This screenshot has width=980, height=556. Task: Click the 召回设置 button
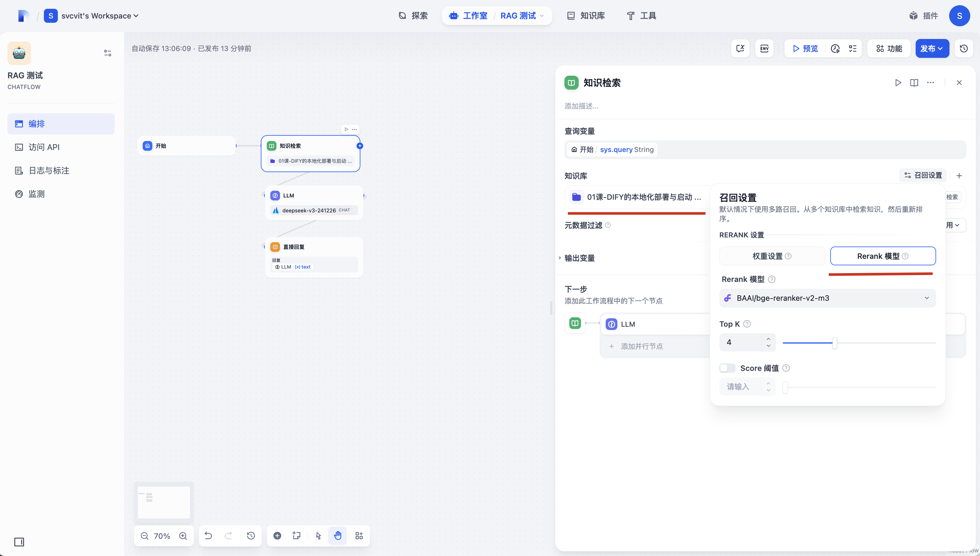(923, 175)
